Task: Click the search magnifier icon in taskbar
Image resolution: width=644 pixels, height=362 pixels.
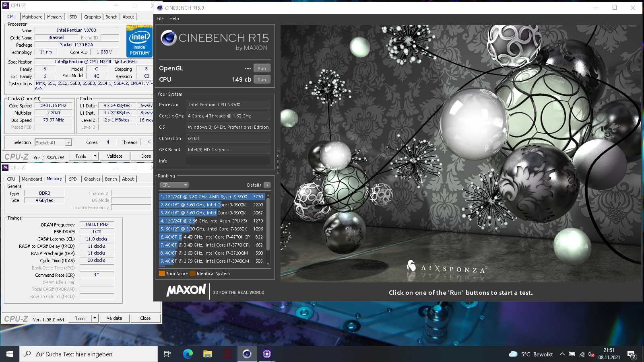Action: [28, 354]
